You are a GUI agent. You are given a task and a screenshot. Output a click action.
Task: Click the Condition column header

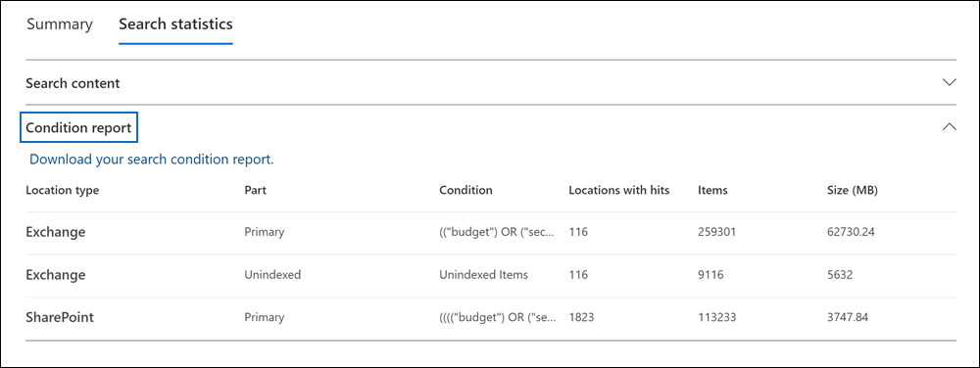click(x=465, y=190)
